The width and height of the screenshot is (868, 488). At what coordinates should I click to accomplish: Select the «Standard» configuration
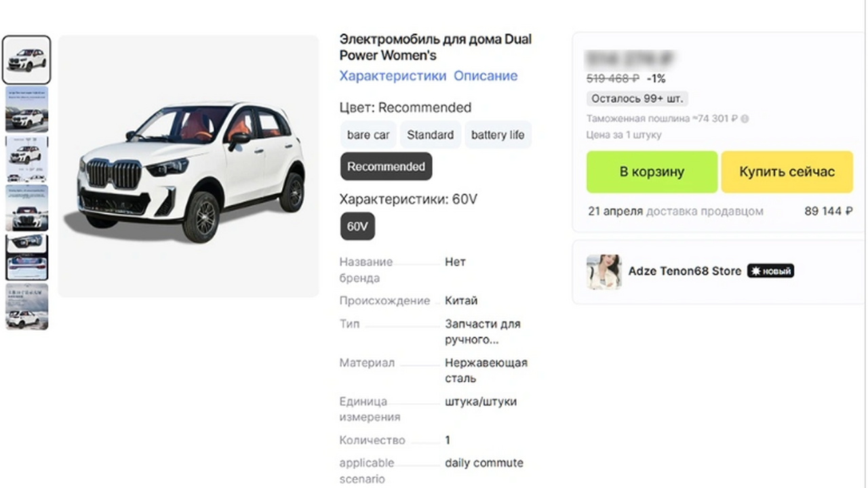point(430,135)
